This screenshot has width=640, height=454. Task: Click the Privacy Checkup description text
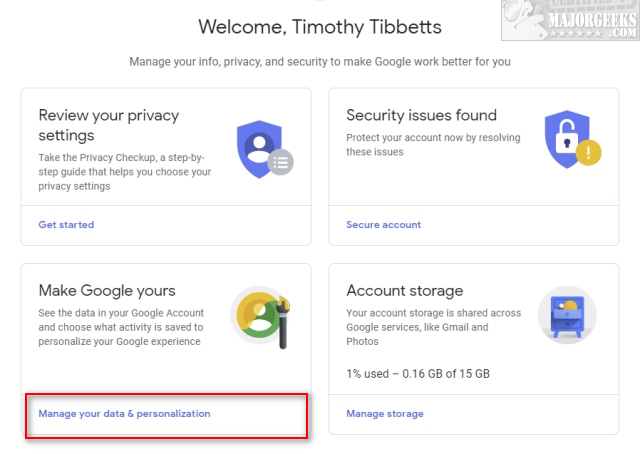(124, 172)
